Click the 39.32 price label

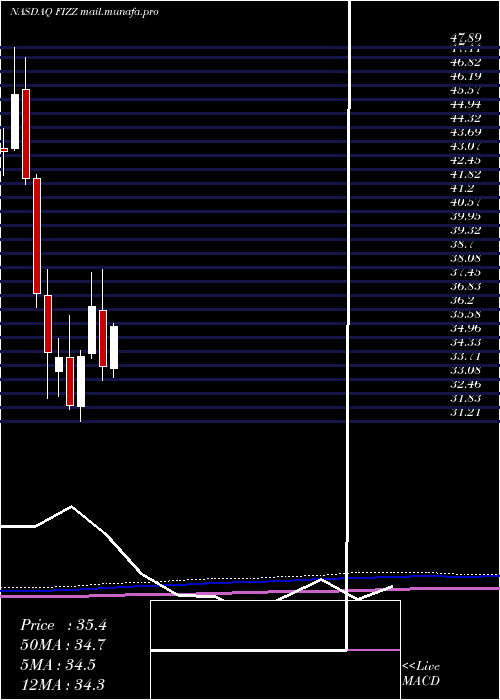[x=465, y=230]
